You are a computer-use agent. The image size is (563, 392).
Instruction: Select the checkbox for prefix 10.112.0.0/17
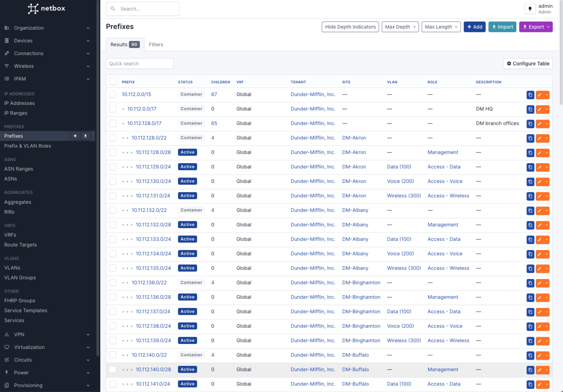coord(113,109)
